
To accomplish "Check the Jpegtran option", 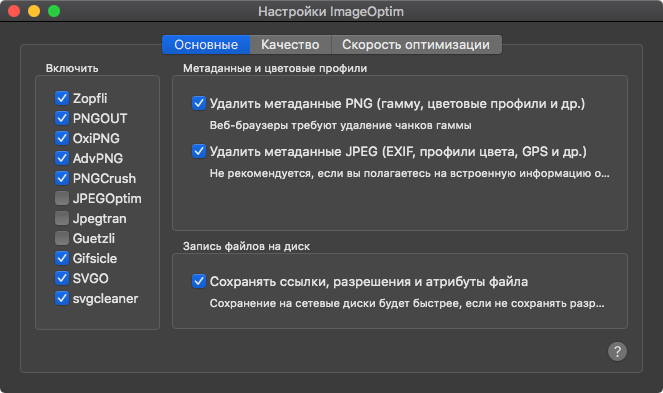I will click(x=62, y=218).
